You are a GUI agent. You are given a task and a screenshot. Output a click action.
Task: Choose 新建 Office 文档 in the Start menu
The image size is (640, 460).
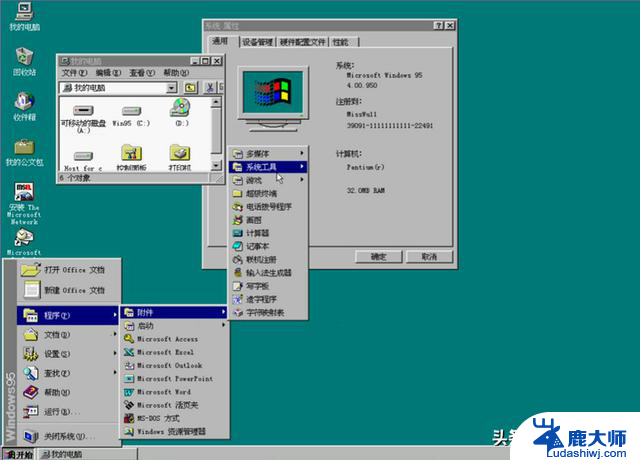pos(69,290)
